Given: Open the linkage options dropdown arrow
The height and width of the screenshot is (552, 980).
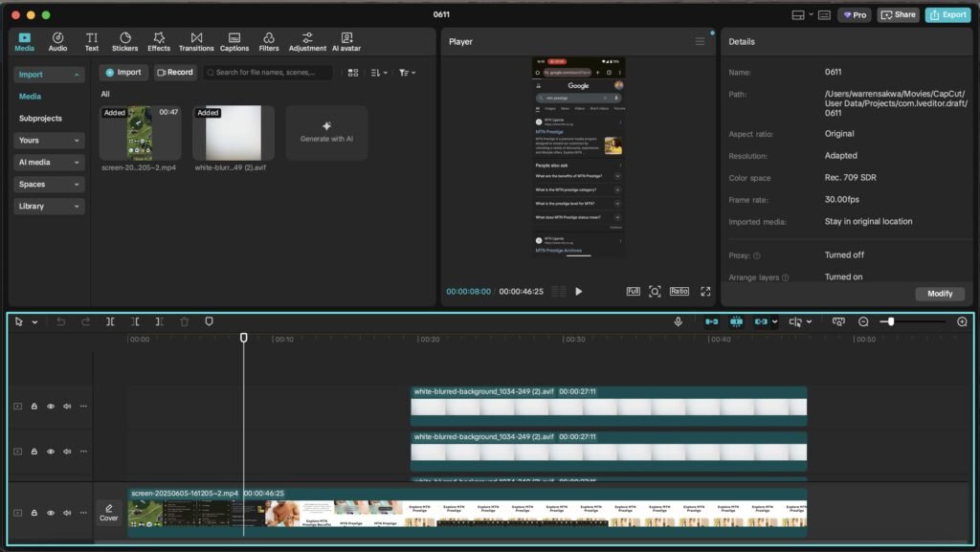Looking at the screenshot, I should click(x=775, y=322).
